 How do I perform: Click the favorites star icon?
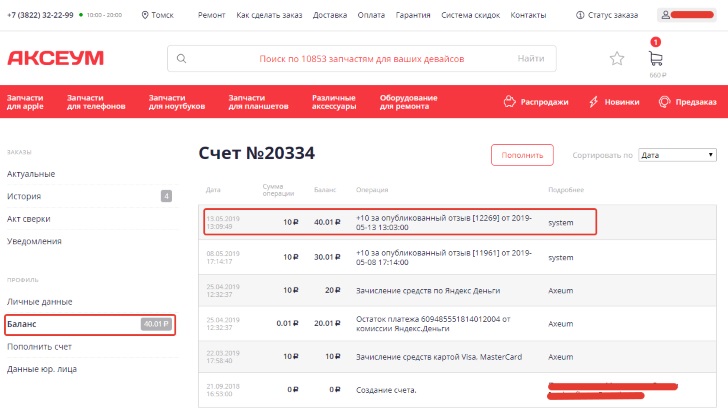coord(617,59)
